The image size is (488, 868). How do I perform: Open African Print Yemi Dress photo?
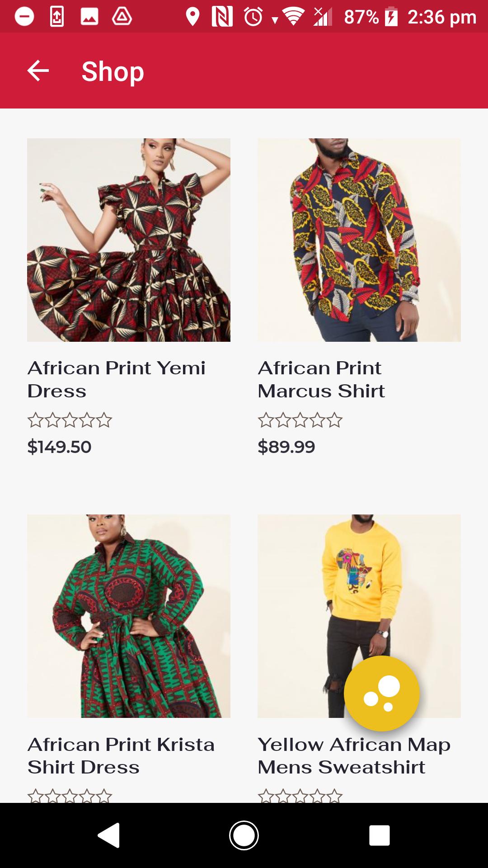coord(129,240)
